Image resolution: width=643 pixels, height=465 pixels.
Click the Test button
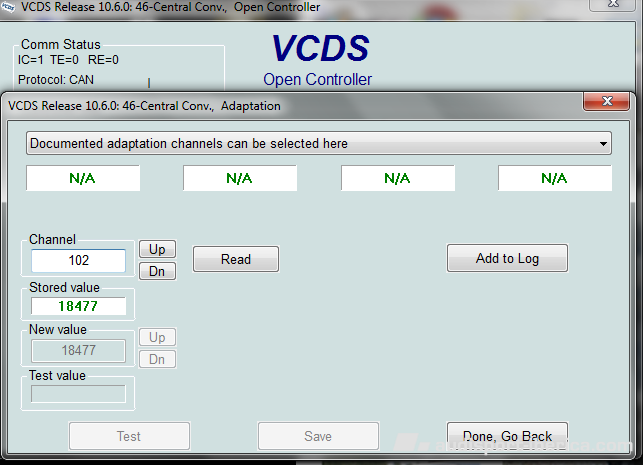coord(129,436)
